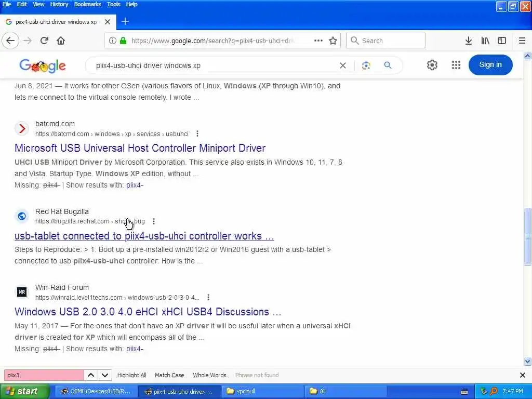The height and width of the screenshot is (399, 532).
Task: Show results with piix4- under batcmd result
Action: 135,185
